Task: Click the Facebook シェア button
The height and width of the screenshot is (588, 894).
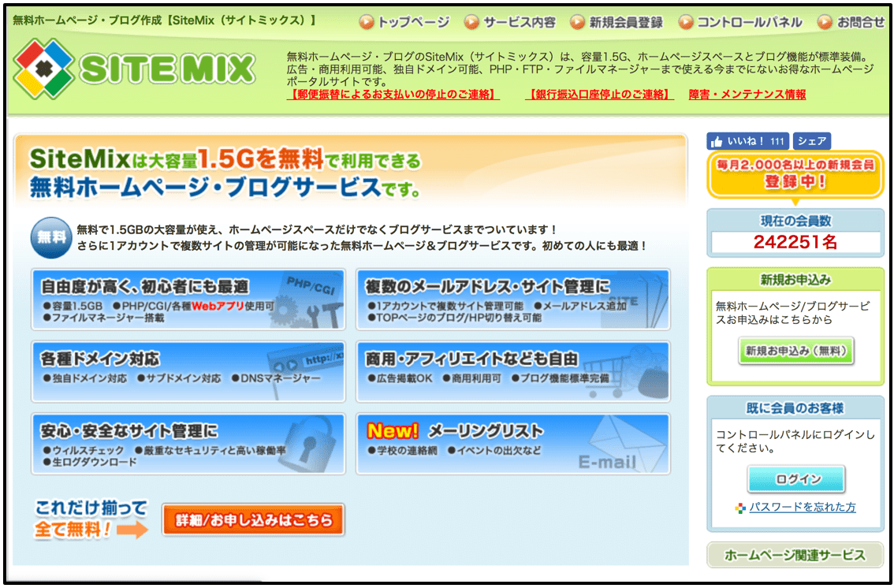Action: (812, 141)
